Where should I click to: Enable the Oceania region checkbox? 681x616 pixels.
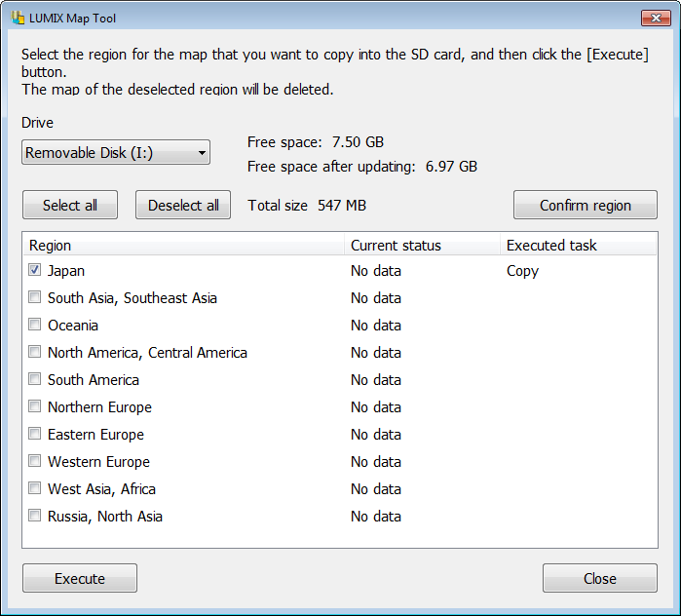coord(35,325)
